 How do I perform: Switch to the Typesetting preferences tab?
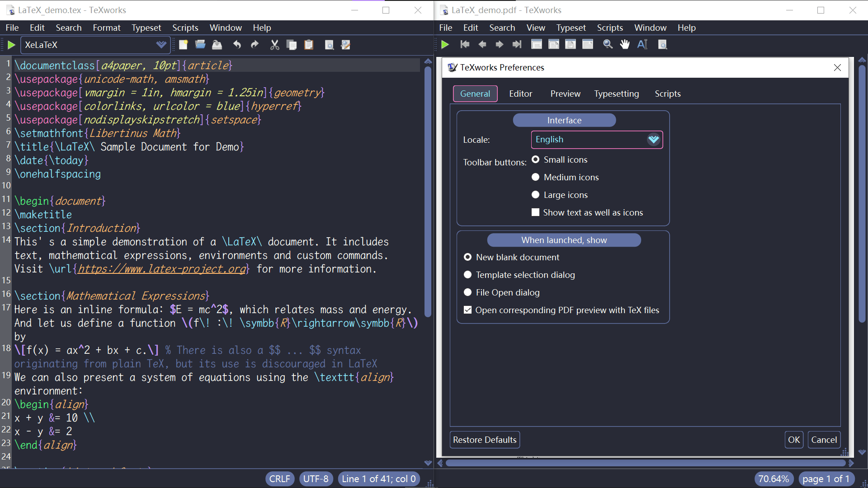[617, 94]
